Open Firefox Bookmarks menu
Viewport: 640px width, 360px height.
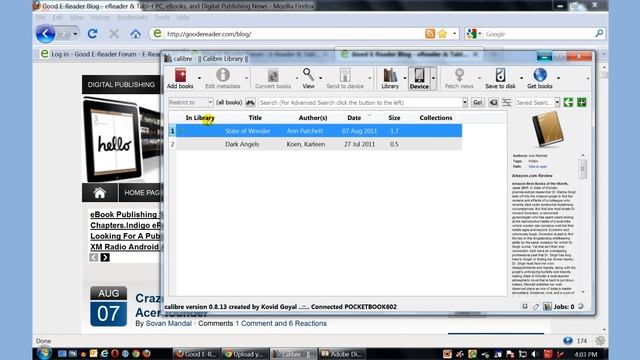(x=132, y=18)
